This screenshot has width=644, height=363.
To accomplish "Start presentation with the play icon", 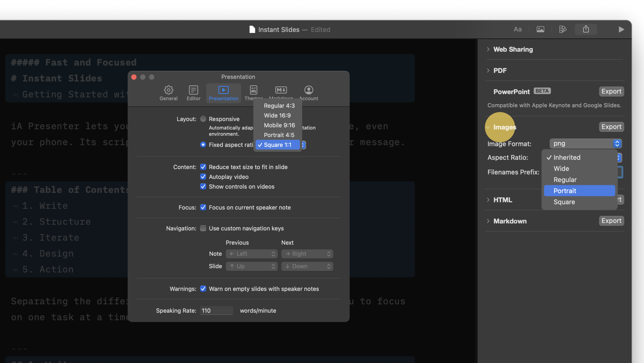I will click(x=621, y=29).
